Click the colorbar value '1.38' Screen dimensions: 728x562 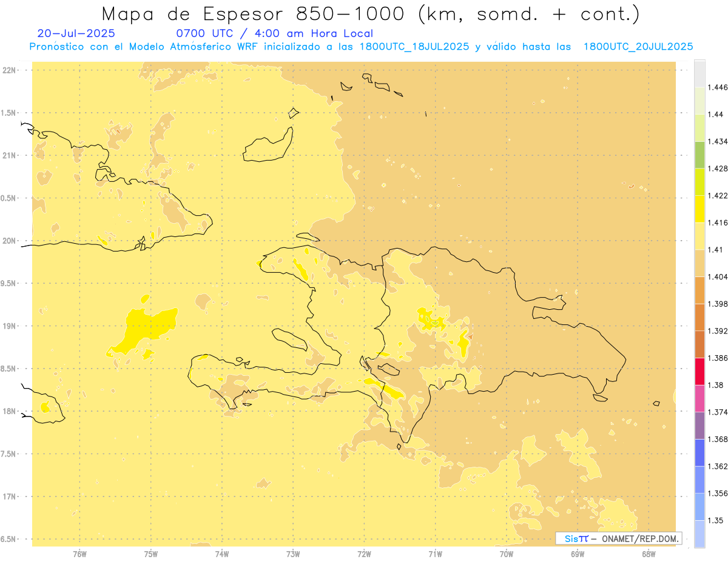[716, 385]
